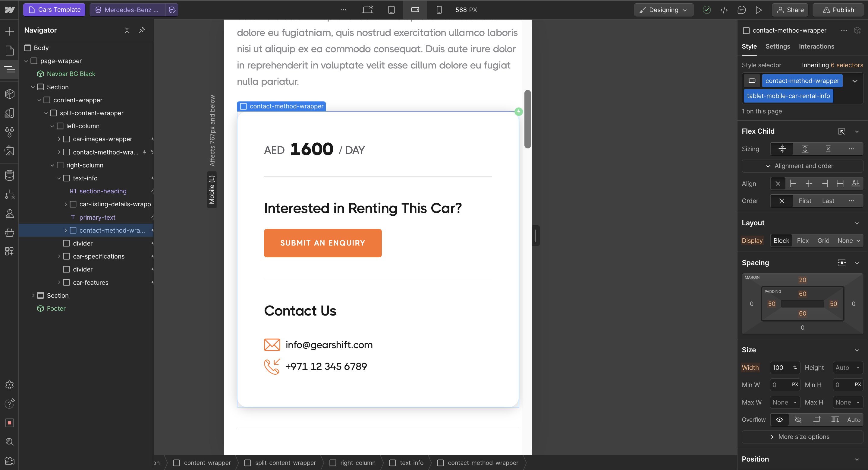Open the Pages panel icon
Image resolution: width=868 pixels, height=470 pixels.
tap(9, 50)
